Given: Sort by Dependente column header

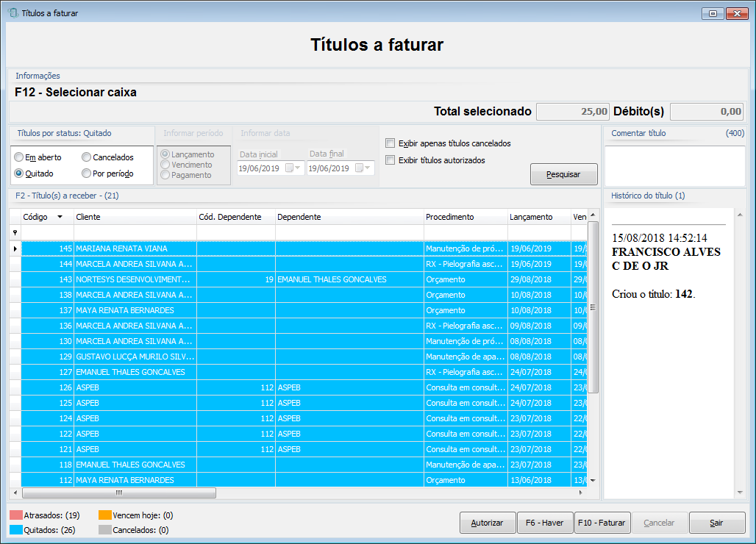Looking at the screenshot, I should coord(349,217).
